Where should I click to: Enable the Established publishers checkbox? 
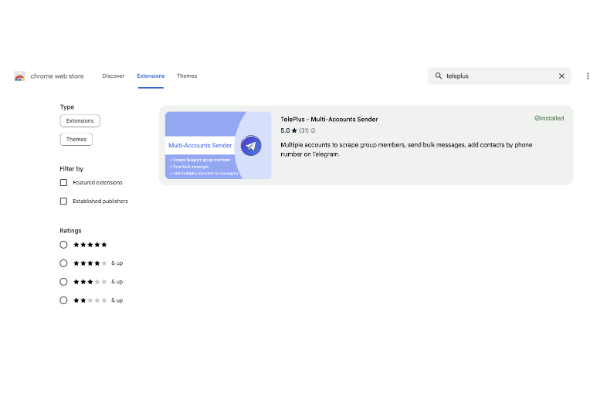(64, 201)
